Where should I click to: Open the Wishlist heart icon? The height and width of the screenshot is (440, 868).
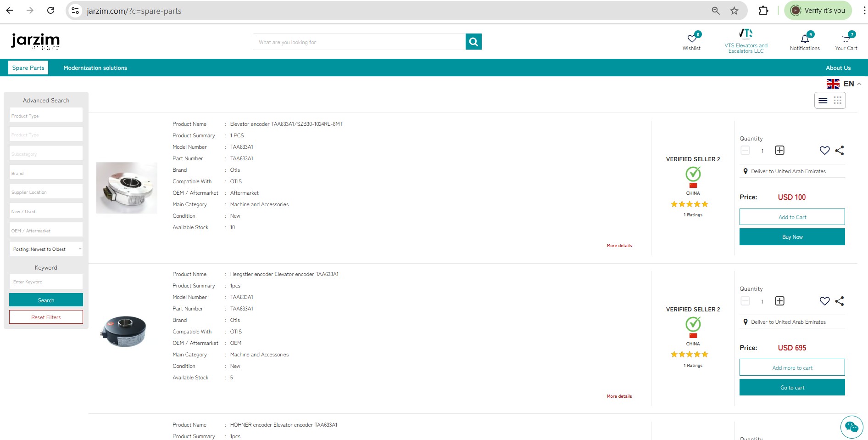click(x=691, y=39)
